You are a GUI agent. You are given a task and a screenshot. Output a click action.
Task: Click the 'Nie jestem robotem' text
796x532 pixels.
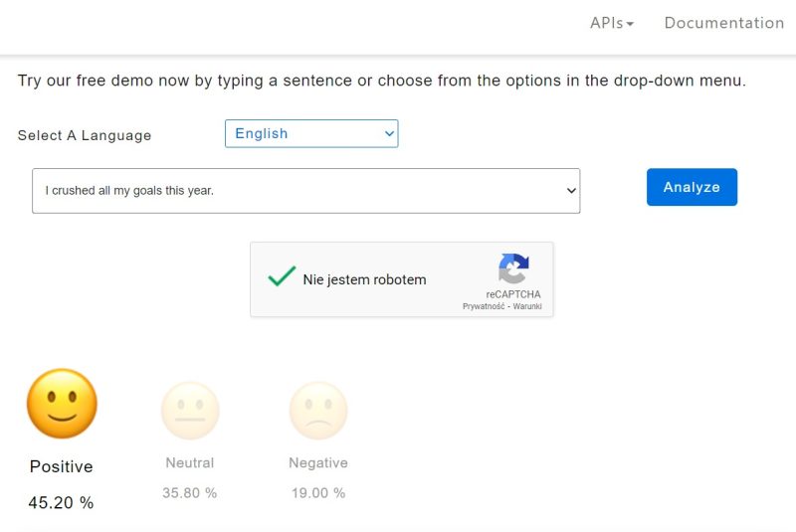coord(364,279)
